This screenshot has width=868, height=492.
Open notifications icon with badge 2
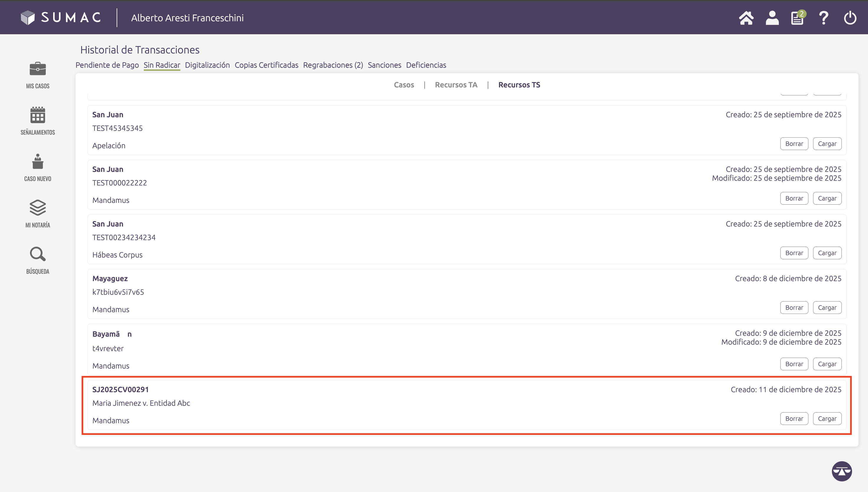[797, 18]
